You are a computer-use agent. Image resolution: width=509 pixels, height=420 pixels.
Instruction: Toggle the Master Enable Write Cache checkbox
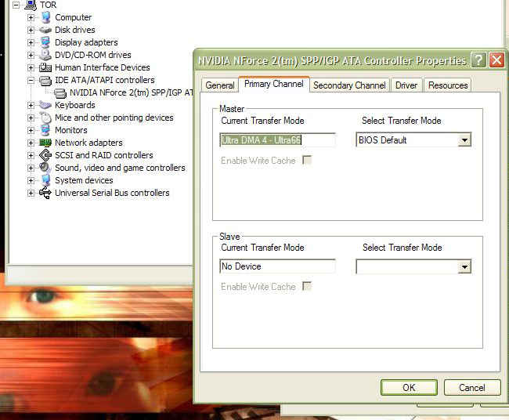pyautogui.click(x=307, y=161)
